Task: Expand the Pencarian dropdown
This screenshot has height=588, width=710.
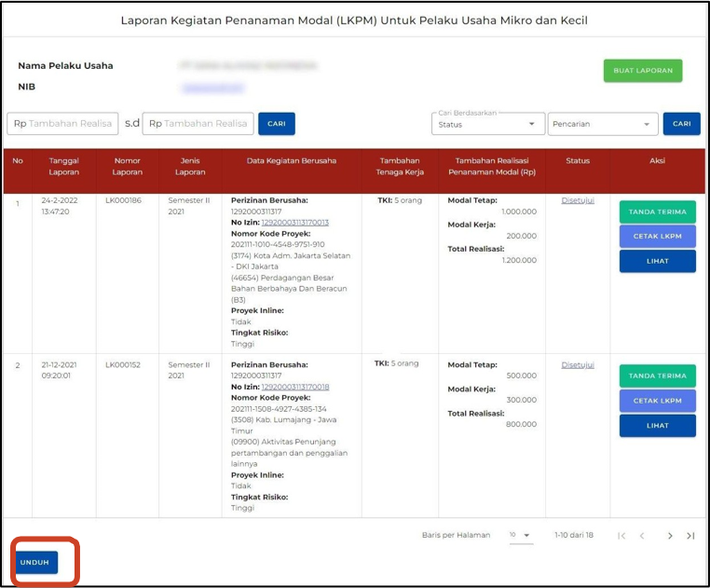Action: coord(601,124)
